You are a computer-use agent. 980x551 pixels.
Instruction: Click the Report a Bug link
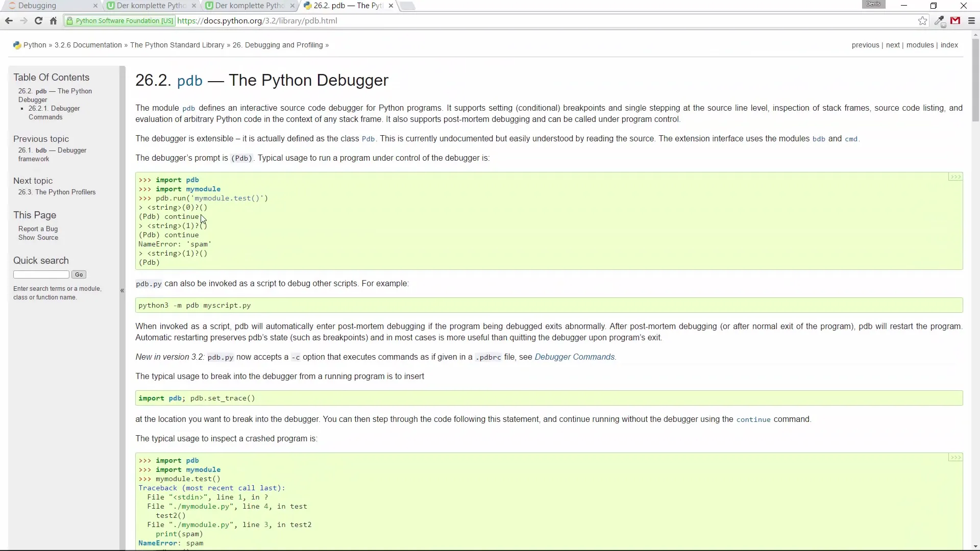click(x=38, y=229)
